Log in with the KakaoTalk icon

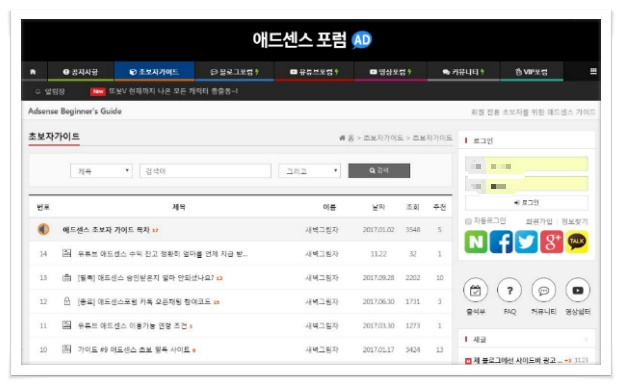[x=577, y=242]
